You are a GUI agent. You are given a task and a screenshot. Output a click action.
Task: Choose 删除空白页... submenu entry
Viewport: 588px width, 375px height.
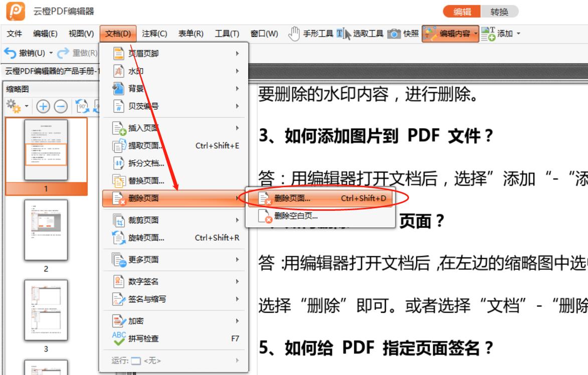pyautogui.click(x=320, y=216)
